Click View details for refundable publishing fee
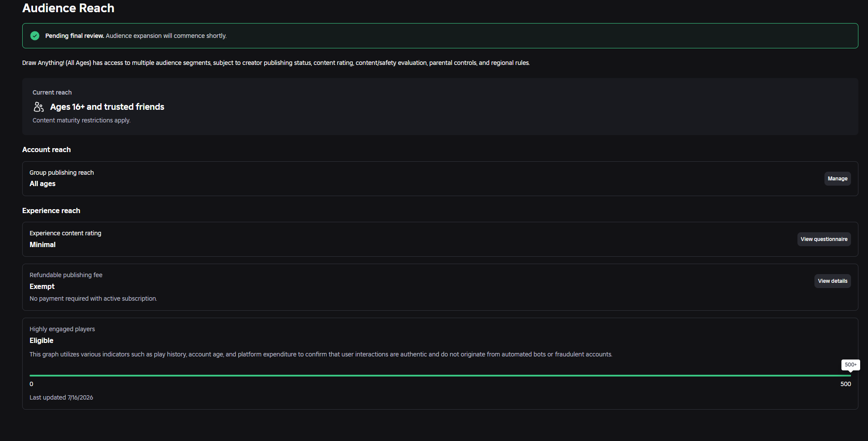The height and width of the screenshot is (441, 868). 833,281
